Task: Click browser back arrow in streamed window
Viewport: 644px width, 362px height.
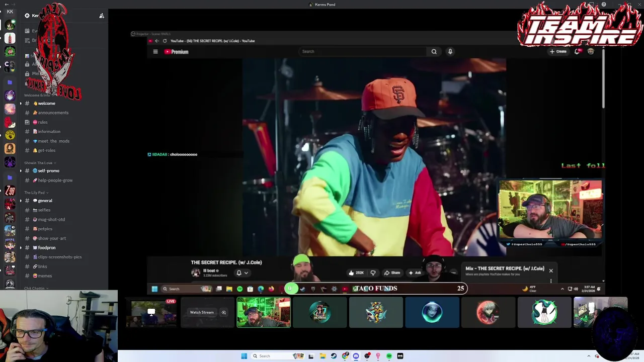Action: [157, 41]
